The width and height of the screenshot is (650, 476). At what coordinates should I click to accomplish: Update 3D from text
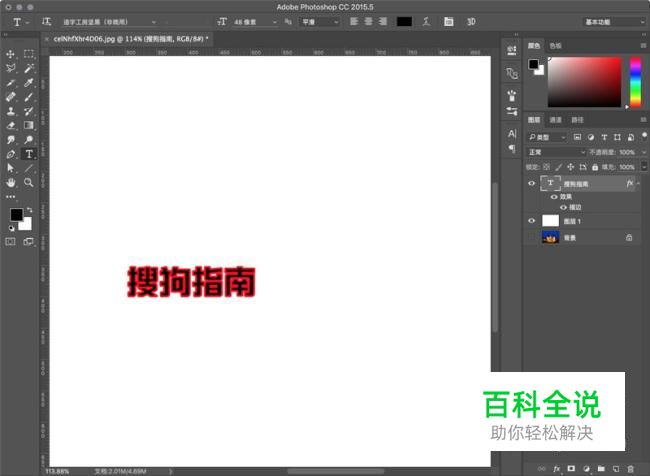click(471, 22)
